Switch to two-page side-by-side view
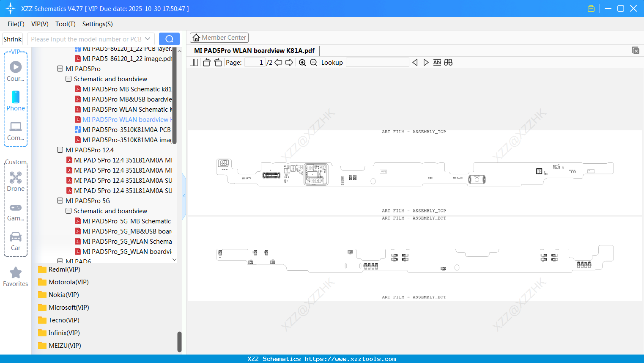 point(194,62)
